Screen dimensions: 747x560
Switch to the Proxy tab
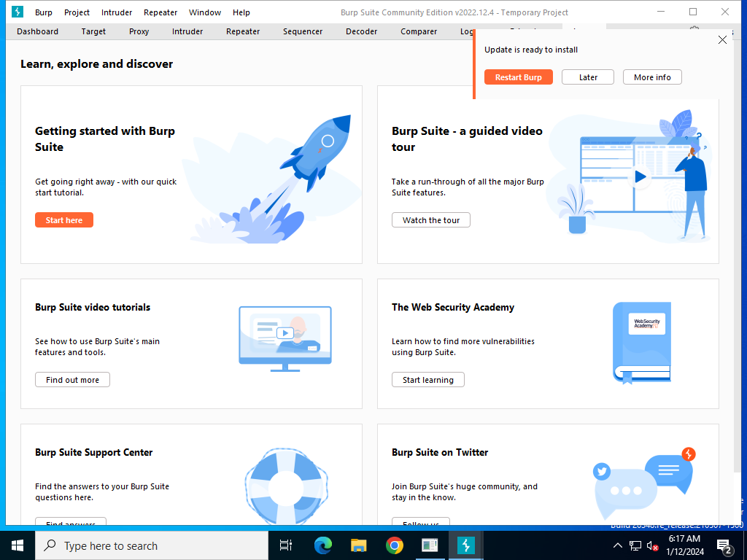tap(139, 31)
